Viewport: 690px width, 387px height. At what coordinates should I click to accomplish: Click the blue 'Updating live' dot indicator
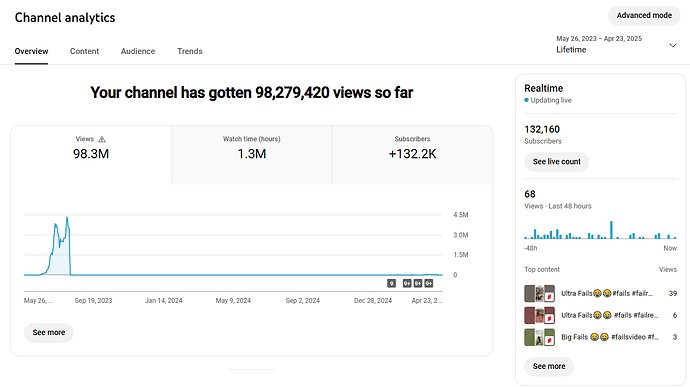[x=526, y=100]
